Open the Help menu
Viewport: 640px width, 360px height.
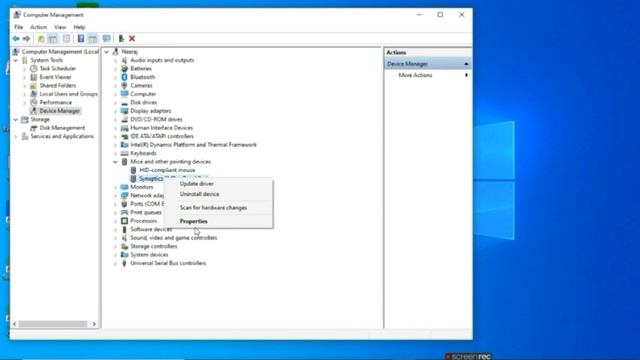click(79, 27)
